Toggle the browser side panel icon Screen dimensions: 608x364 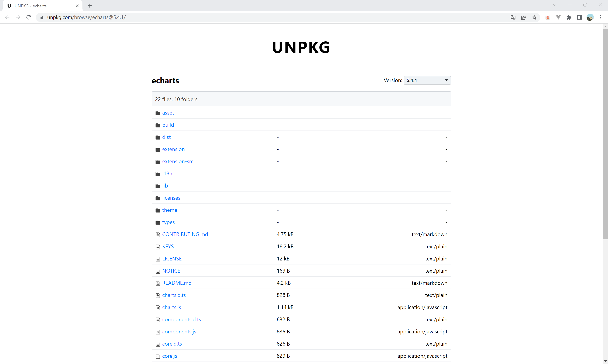pos(579,17)
